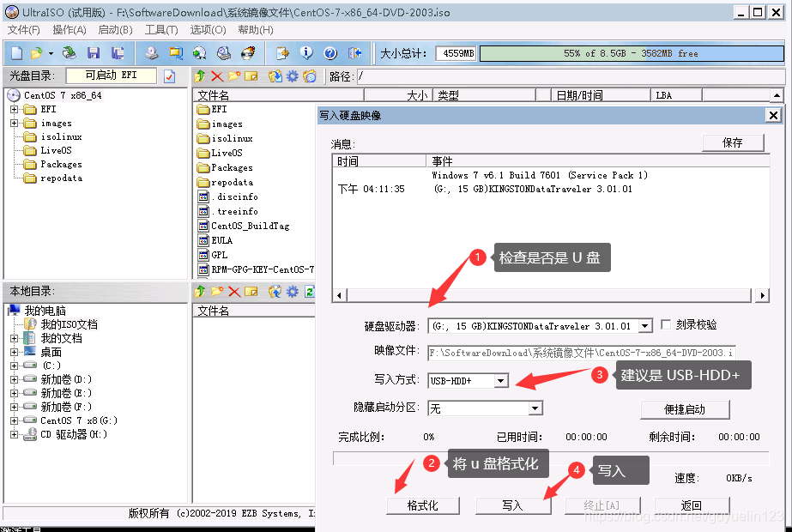Click the Make CD/DVD image icon
The height and width of the screenshot is (532, 792).
tap(152, 53)
